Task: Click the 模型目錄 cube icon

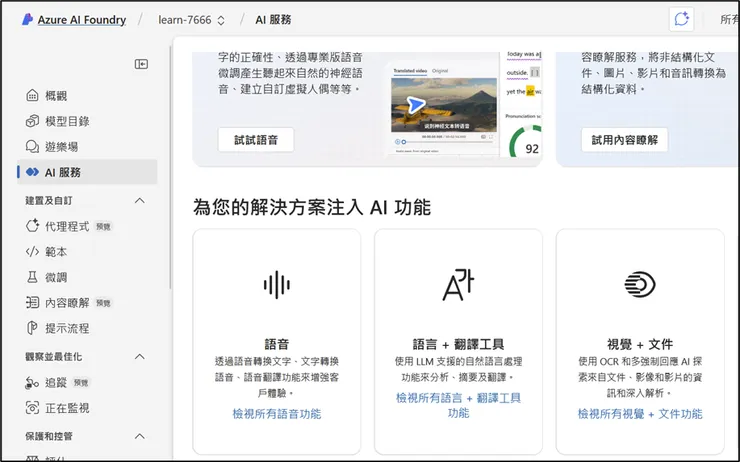Action: tap(32, 121)
